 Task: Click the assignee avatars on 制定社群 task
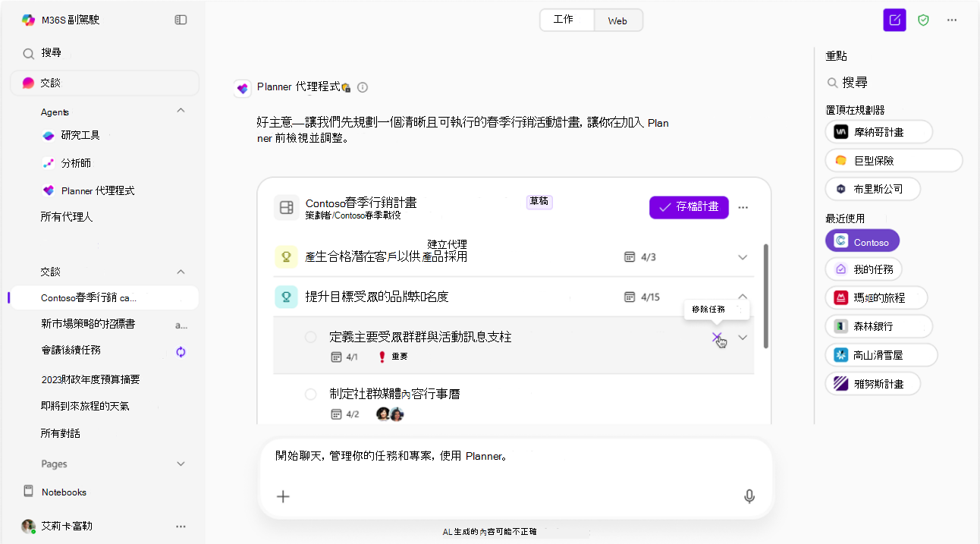tap(390, 414)
